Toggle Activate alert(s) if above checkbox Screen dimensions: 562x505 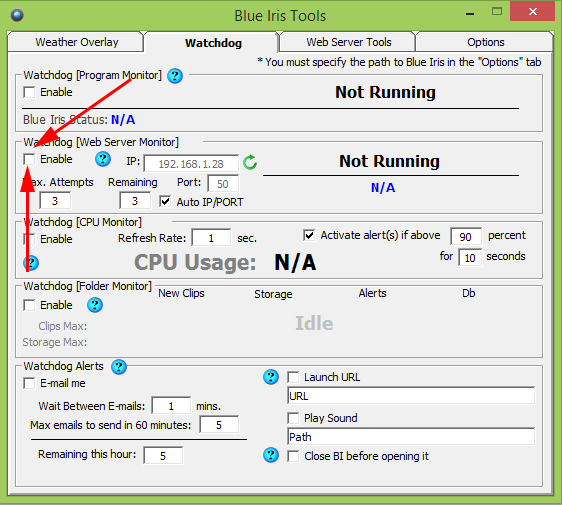pos(309,235)
